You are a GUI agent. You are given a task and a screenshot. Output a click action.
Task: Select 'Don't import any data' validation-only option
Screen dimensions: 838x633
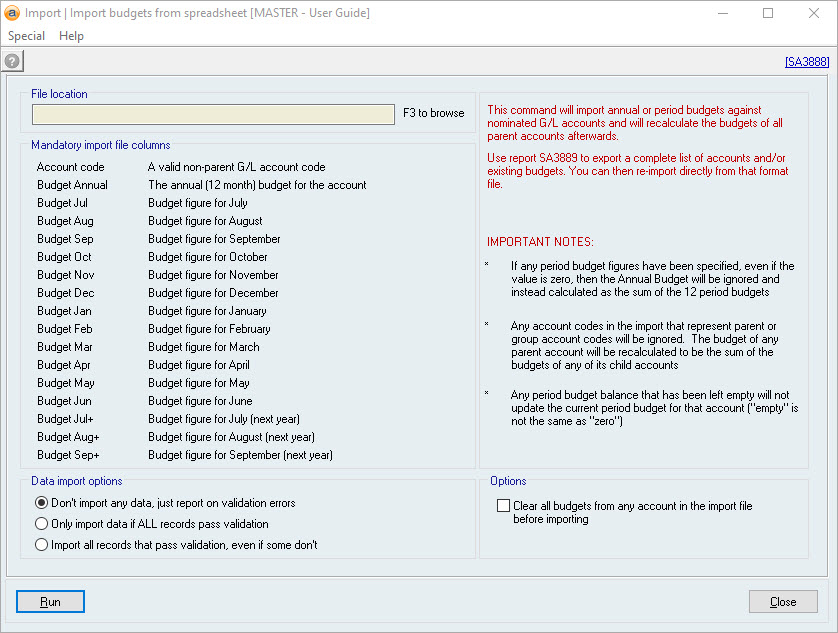41,503
